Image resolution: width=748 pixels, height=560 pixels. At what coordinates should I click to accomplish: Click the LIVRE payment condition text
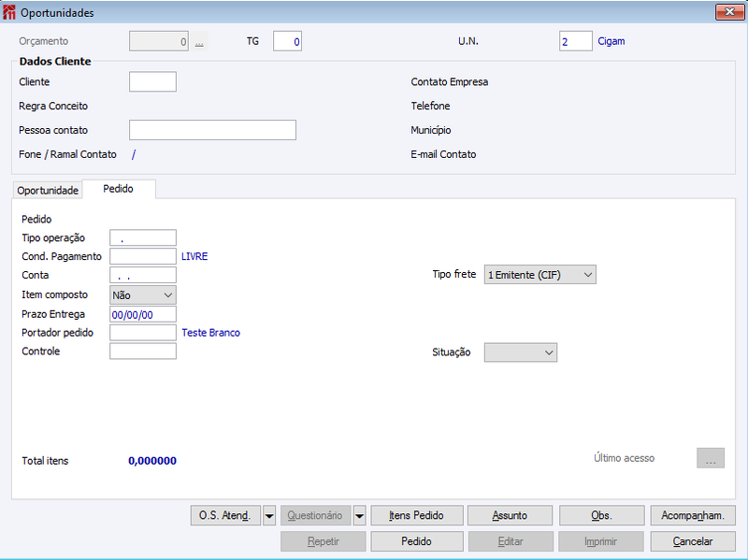[x=194, y=256]
